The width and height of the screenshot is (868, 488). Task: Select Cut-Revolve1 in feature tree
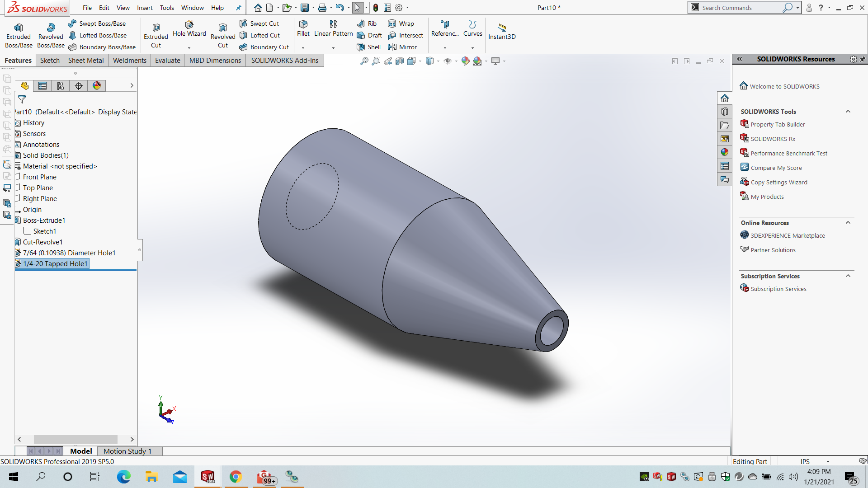(x=42, y=242)
